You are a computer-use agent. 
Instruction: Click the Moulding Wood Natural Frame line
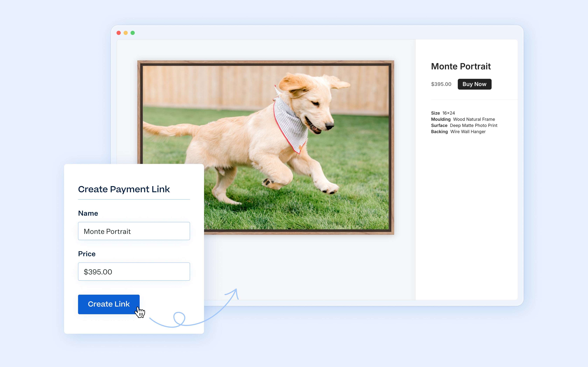(463, 119)
